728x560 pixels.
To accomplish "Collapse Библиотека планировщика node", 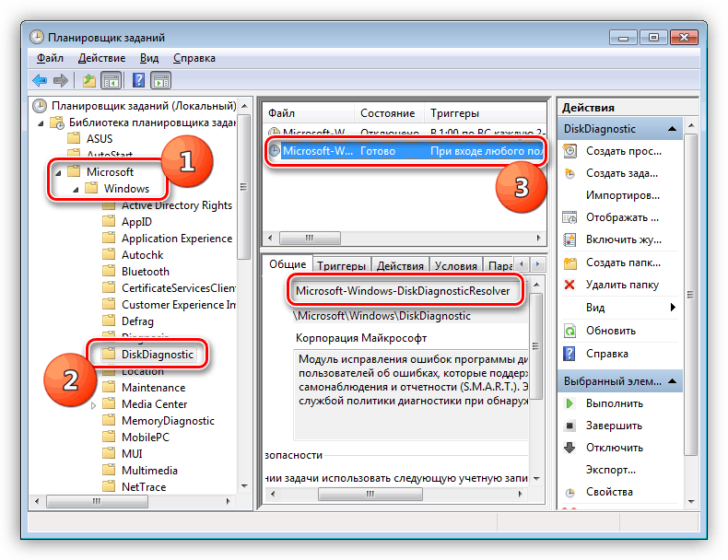I will coord(41,123).
